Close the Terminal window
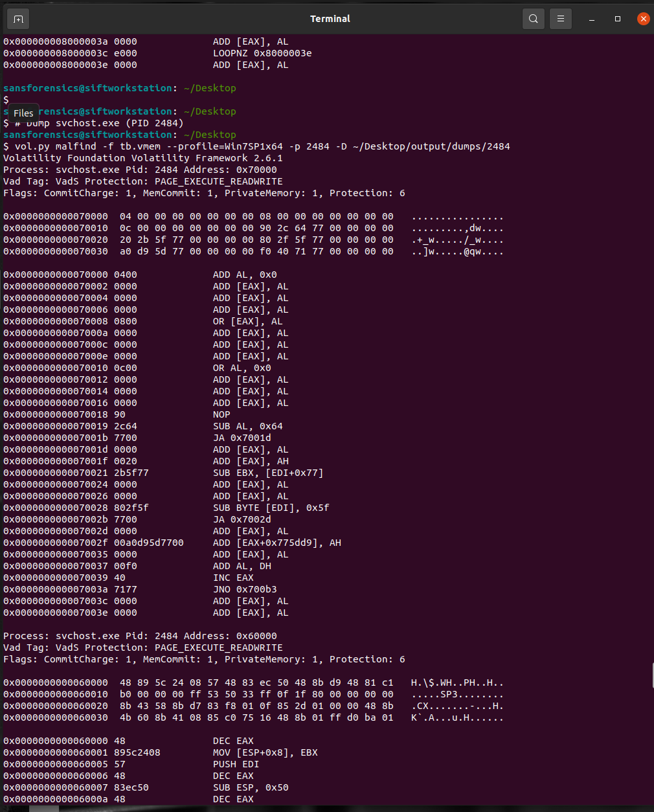Screen dimensions: 654x812 tap(643, 19)
